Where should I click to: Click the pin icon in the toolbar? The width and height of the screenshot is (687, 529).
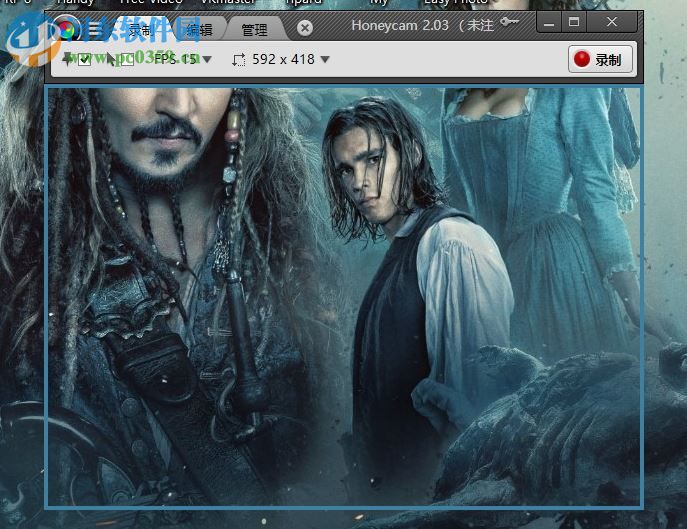(68, 59)
